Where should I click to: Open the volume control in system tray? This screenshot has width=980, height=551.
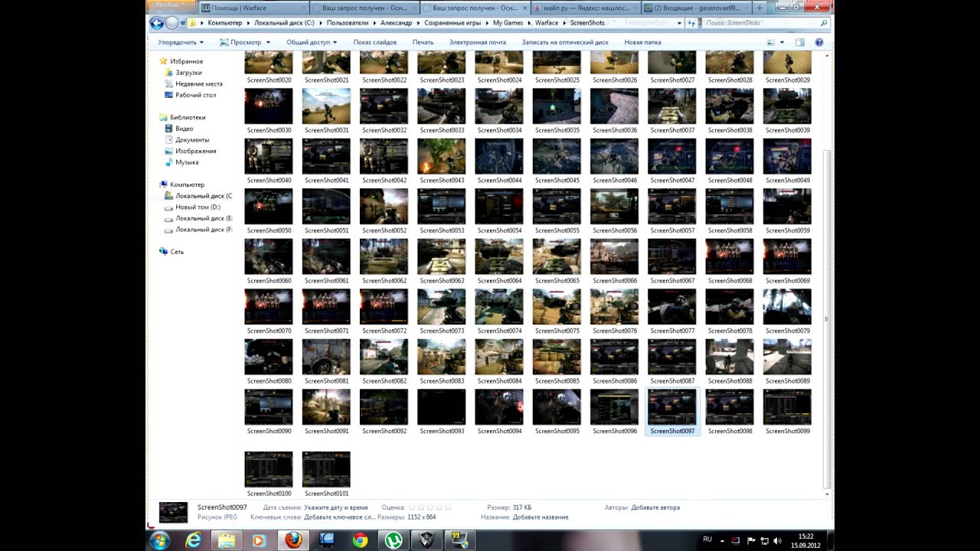pyautogui.click(x=777, y=540)
